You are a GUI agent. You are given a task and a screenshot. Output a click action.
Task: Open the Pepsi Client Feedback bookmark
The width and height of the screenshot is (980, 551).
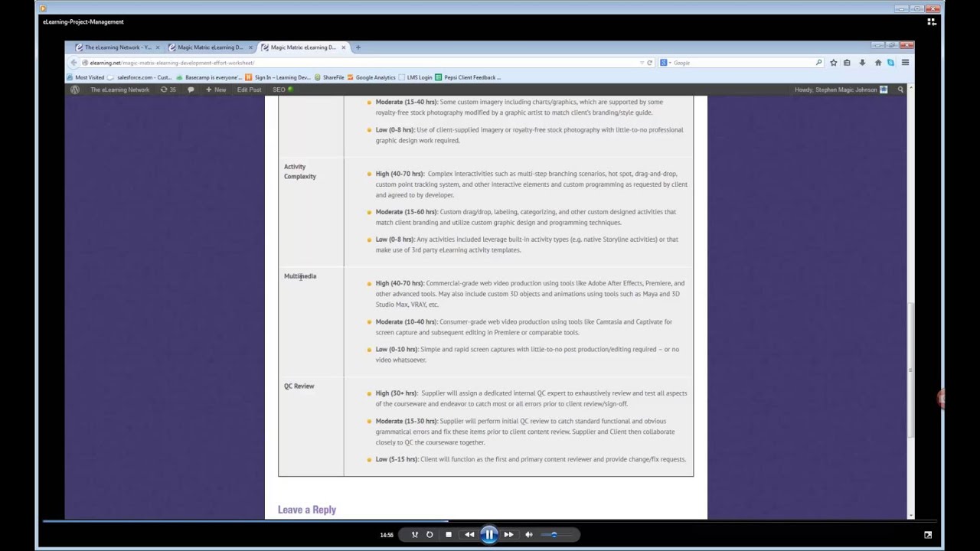tap(468, 77)
